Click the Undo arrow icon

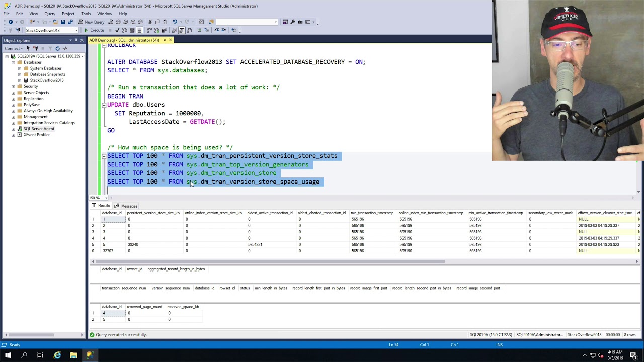175,22
